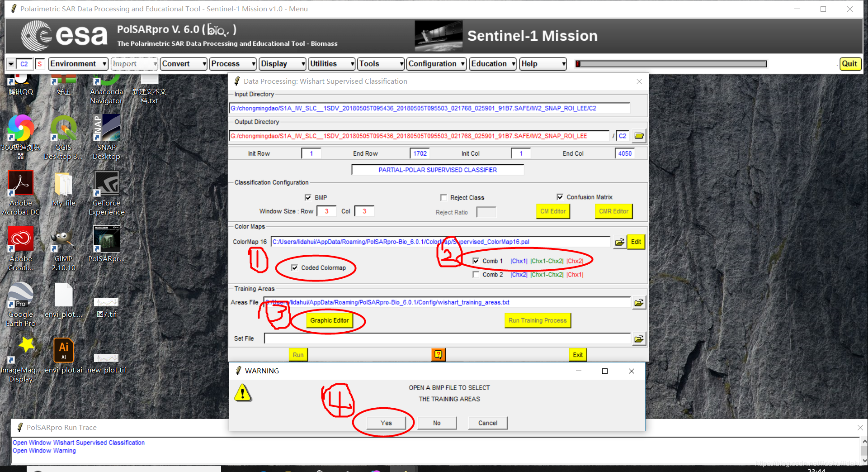Open the envi_plot.ai Illustrator file
Screen dimensions: 868x472
pos(63,355)
